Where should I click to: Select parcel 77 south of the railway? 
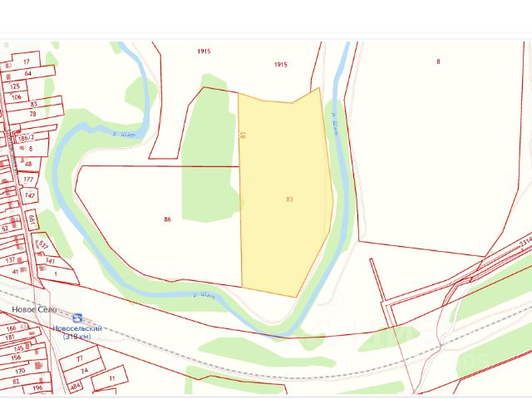pyautogui.click(x=80, y=358)
